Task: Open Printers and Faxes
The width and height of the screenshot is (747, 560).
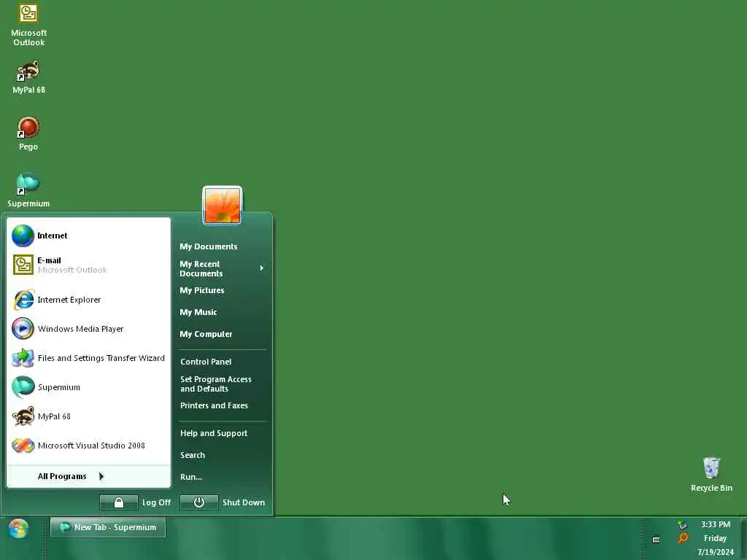Action: (x=214, y=405)
